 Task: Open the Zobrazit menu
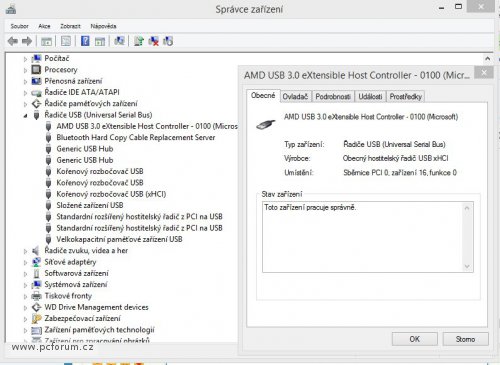pyautogui.click(x=70, y=26)
